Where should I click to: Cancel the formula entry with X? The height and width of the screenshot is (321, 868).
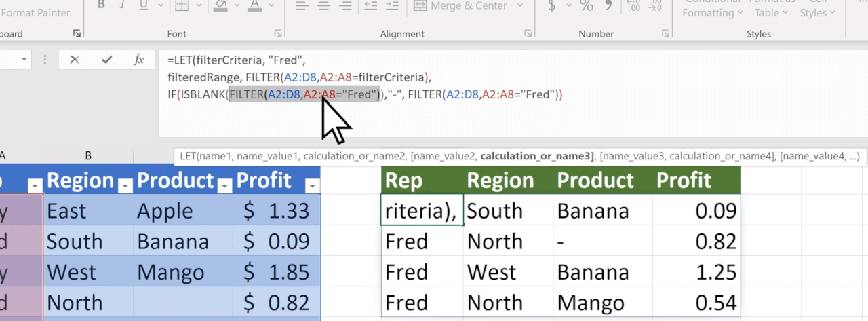pyautogui.click(x=75, y=60)
